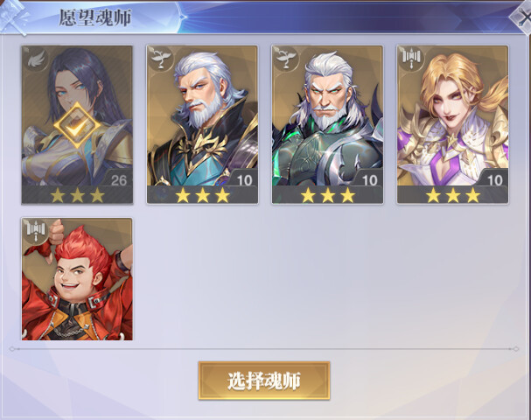The width and height of the screenshot is (531, 420).
Task: Click the 选择魂师 button
Action: (x=264, y=381)
